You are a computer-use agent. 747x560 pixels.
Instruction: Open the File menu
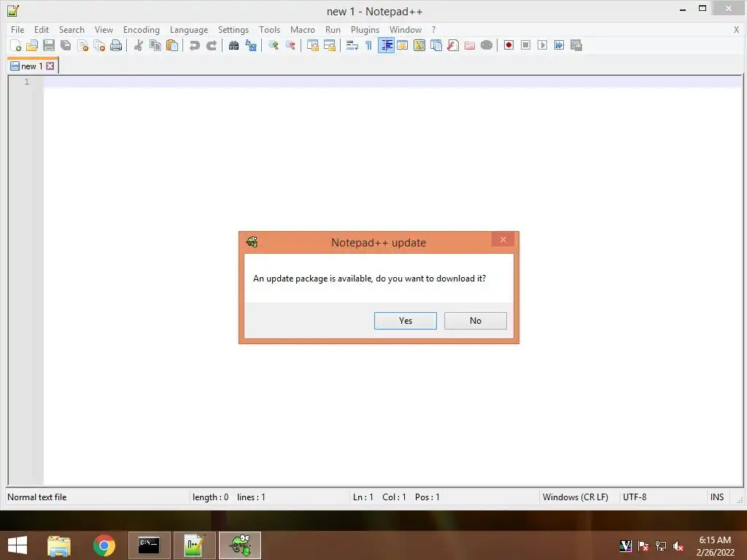18,29
